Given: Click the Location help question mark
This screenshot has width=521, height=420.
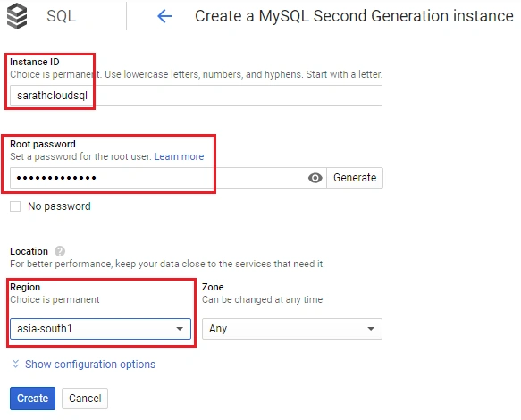Looking at the screenshot, I should tap(60, 251).
